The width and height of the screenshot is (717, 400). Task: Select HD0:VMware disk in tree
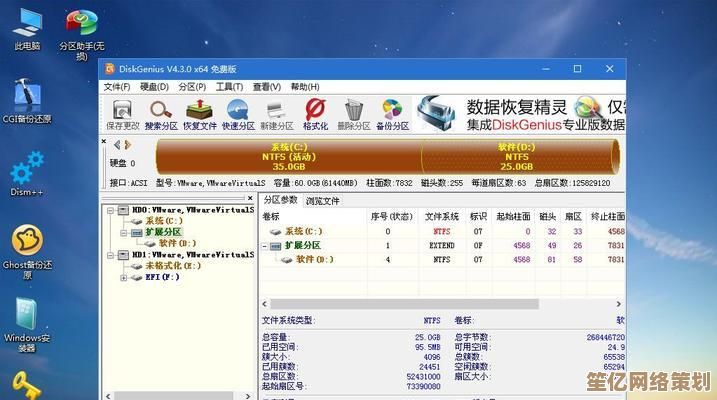tap(193, 210)
